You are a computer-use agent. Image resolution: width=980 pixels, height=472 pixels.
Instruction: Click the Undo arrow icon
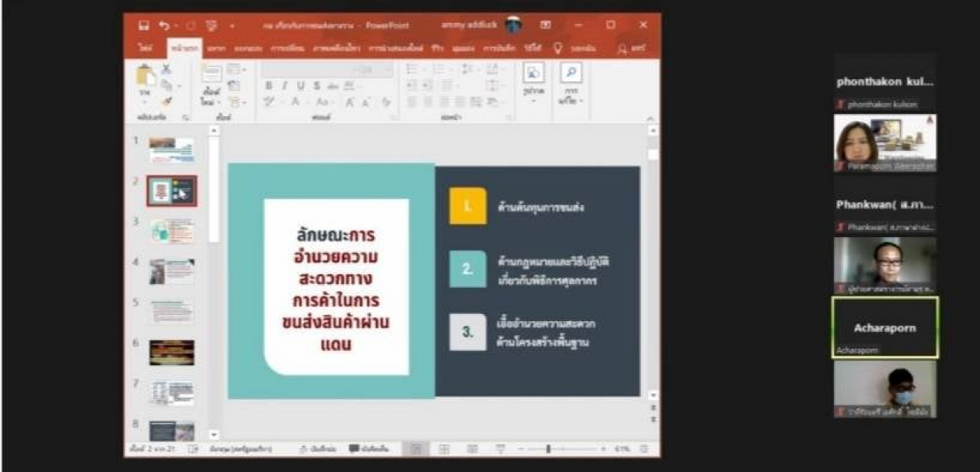pos(164,25)
